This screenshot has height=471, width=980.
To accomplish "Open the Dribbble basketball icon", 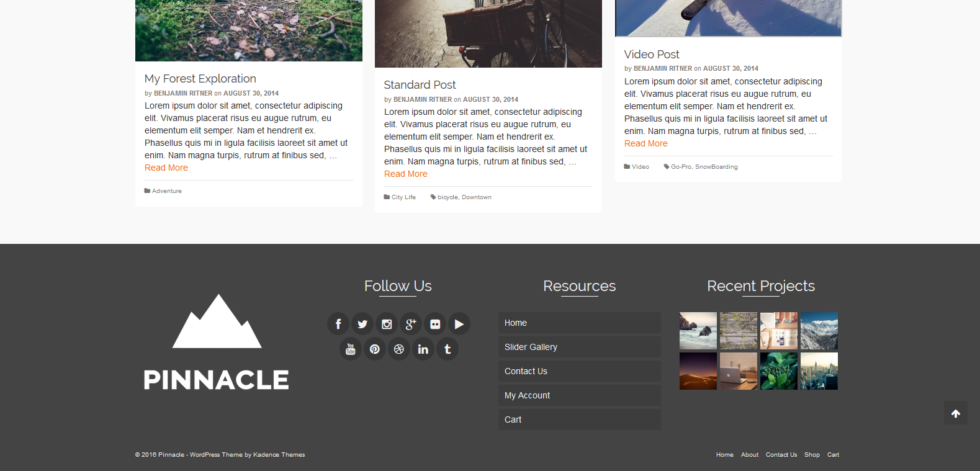I will pyautogui.click(x=399, y=349).
